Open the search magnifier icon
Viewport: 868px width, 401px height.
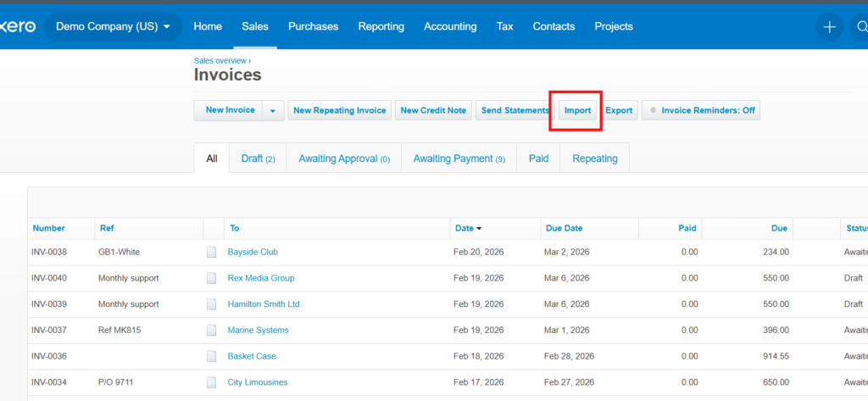click(861, 26)
